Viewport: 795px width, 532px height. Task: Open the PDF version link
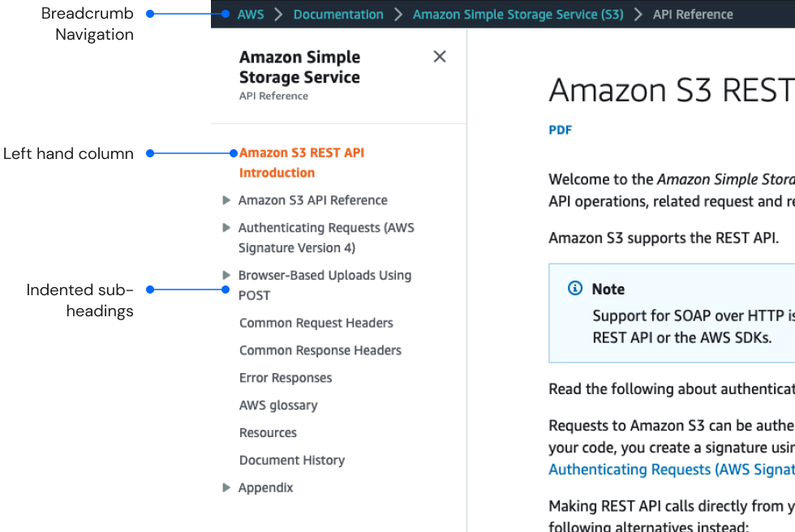point(561,130)
